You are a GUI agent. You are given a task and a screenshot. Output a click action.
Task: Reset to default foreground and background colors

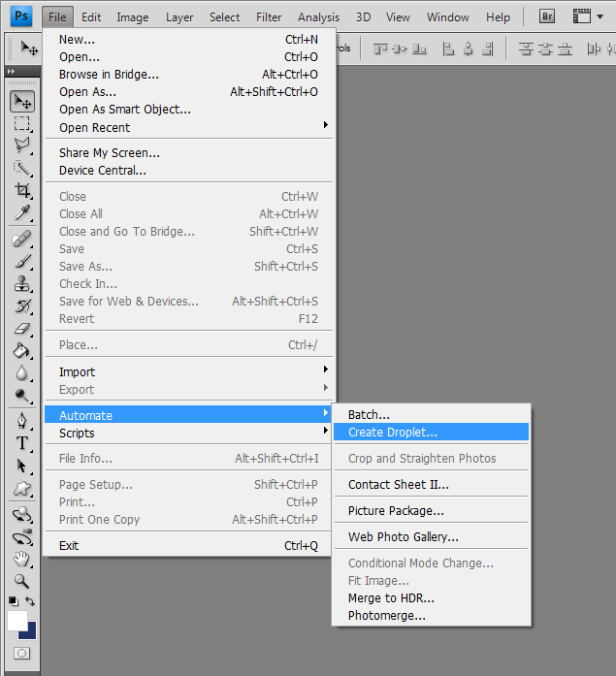[x=14, y=601]
